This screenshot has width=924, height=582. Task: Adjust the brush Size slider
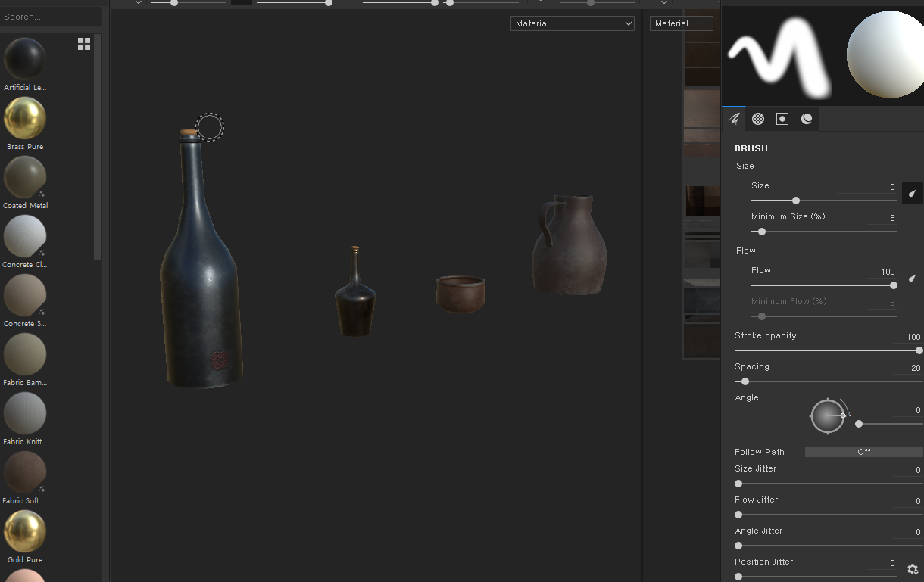[x=824, y=201]
